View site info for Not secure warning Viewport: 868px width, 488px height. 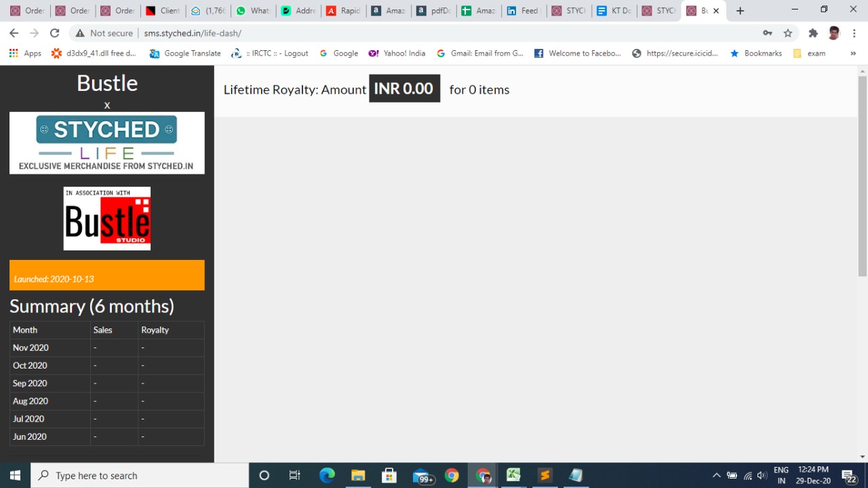point(104,33)
